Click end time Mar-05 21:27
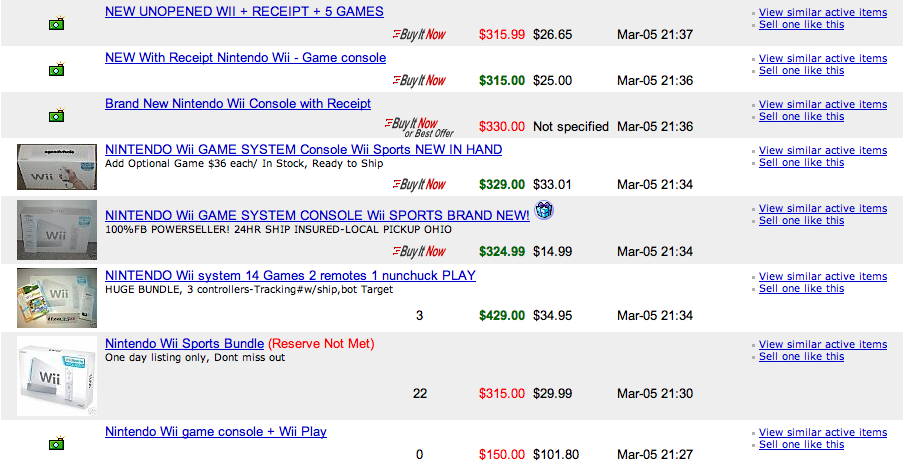Screen dimensions: 906x466 tap(655, 454)
